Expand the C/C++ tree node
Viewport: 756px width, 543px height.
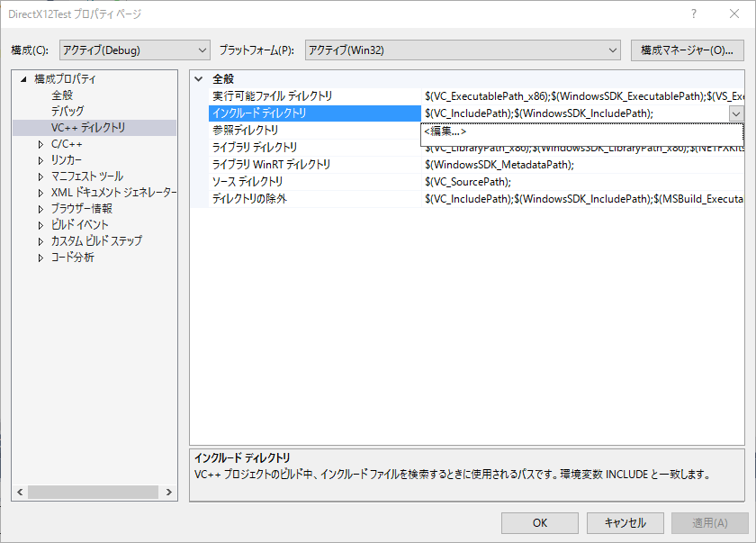tap(40, 144)
